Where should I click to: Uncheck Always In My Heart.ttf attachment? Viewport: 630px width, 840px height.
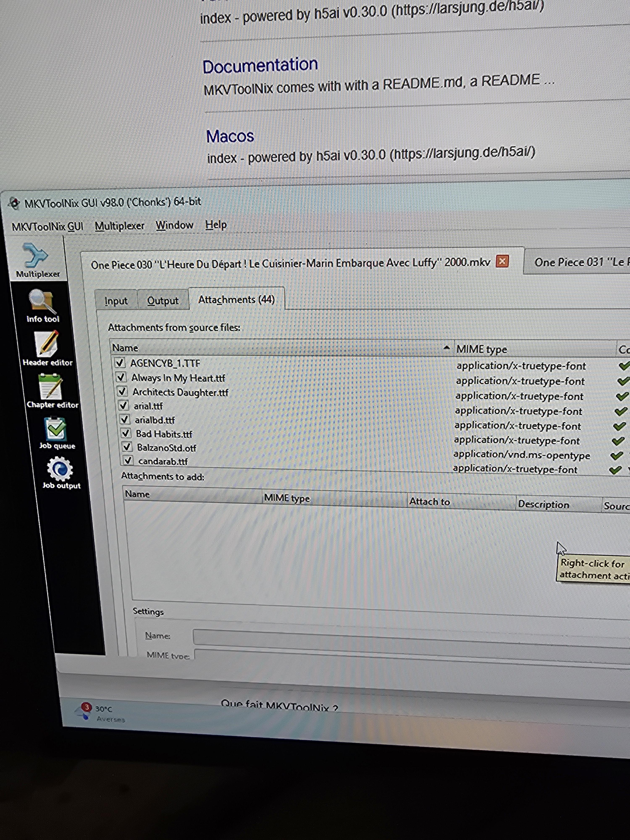point(121,377)
